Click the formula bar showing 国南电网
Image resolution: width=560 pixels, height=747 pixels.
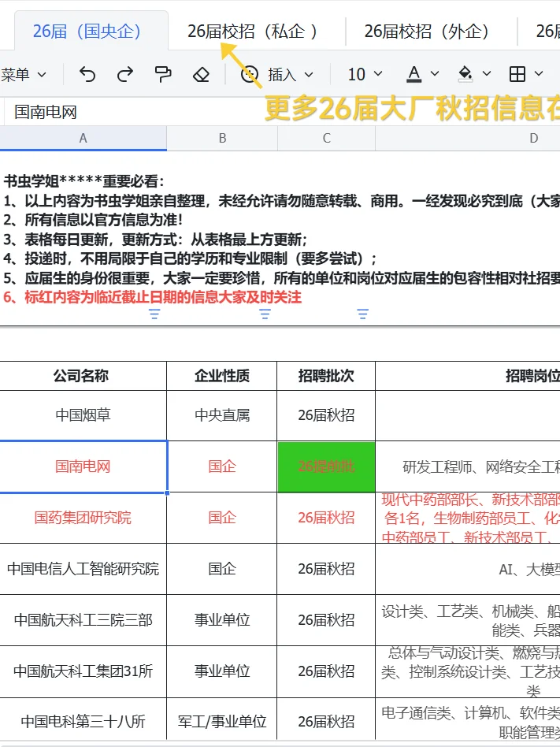[281, 112]
